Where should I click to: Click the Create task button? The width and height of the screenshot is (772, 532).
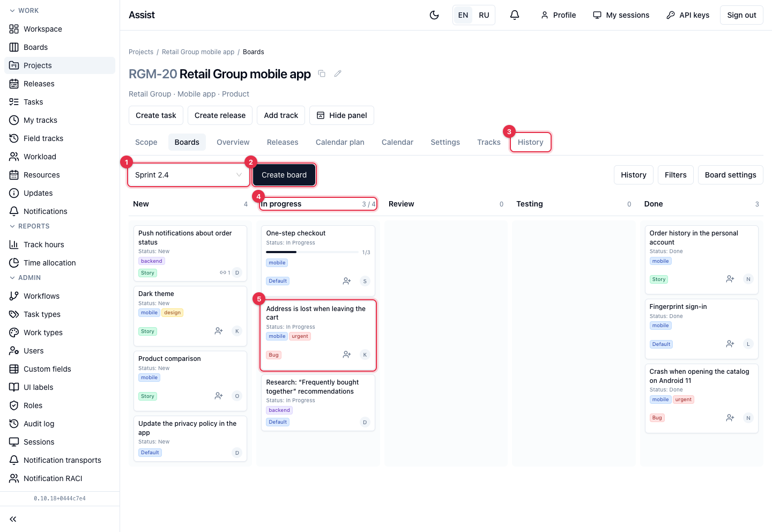[156, 115]
